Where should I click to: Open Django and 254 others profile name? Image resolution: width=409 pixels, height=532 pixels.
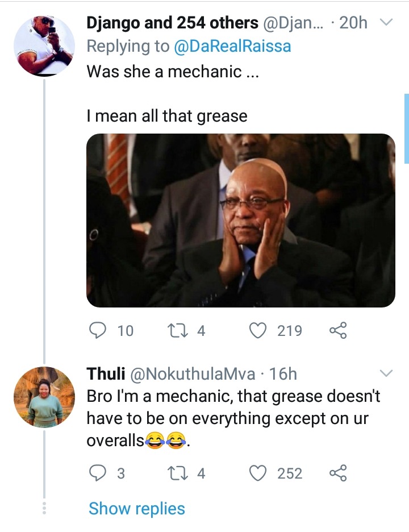[x=172, y=23]
